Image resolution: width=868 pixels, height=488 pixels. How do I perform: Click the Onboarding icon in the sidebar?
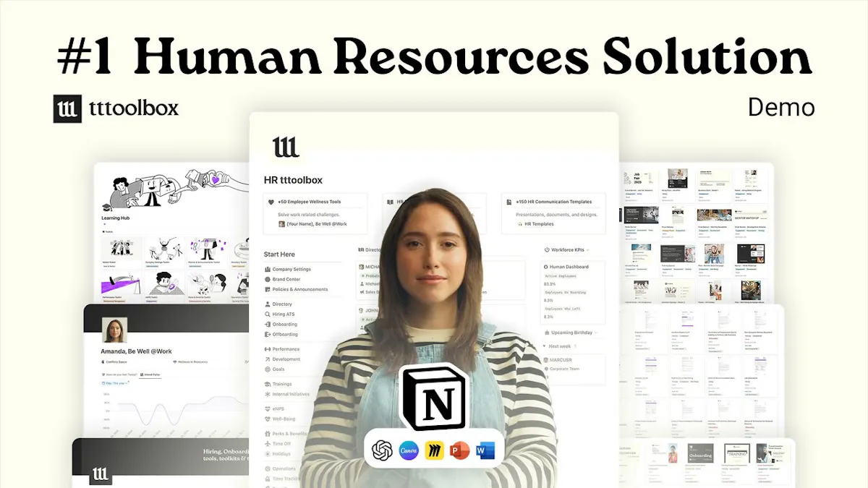tap(267, 325)
